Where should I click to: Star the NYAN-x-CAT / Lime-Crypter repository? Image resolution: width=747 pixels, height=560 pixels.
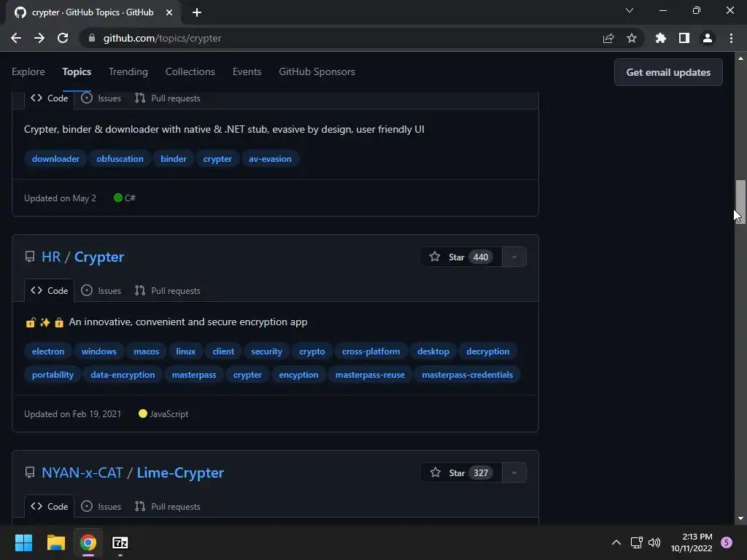[461, 472]
